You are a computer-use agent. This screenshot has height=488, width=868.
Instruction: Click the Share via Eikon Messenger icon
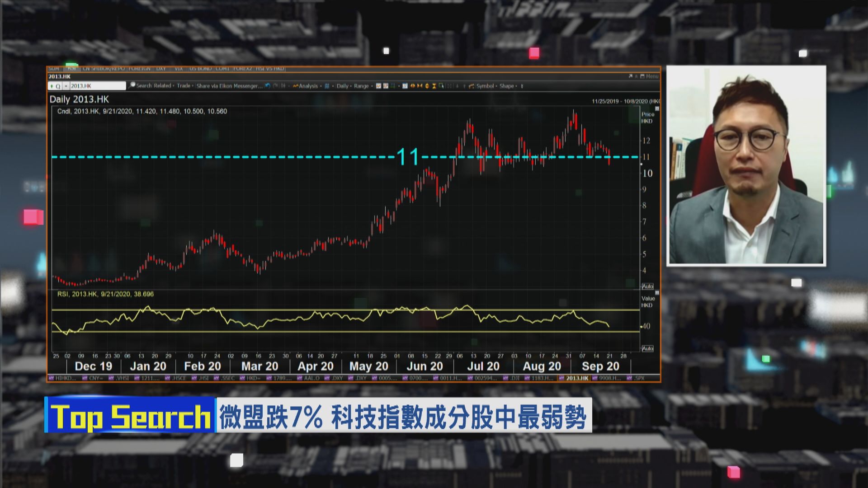[x=231, y=86]
